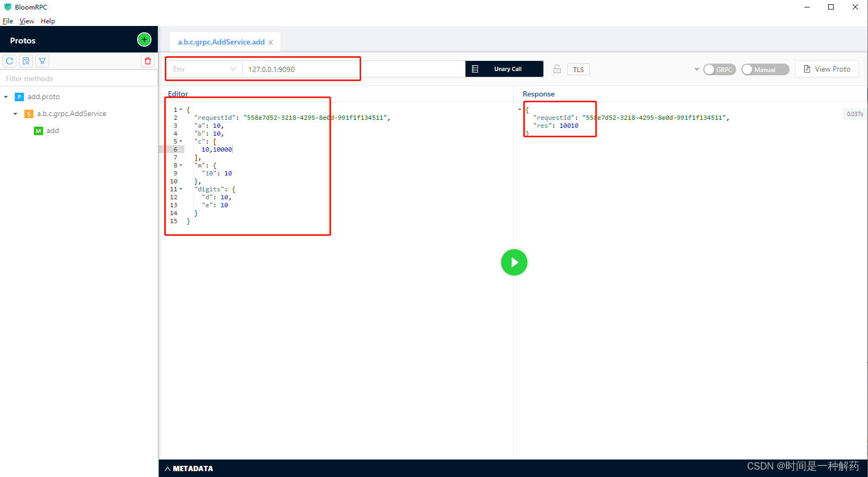Click the dropdown arrow left of the GRPC switch

click(x=696, y=69)
